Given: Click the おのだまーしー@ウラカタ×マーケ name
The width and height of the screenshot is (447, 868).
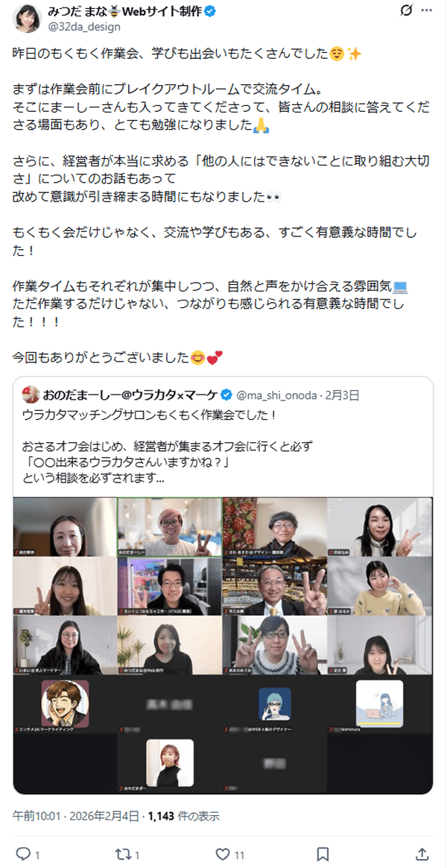Looking at the screenshot, I should 130,394.
